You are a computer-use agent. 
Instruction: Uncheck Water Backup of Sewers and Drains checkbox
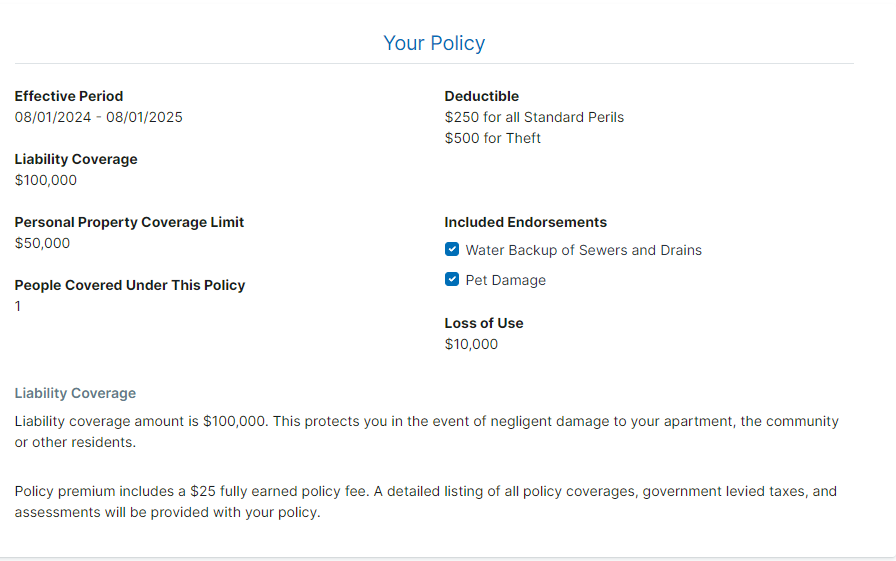[452, 250]
